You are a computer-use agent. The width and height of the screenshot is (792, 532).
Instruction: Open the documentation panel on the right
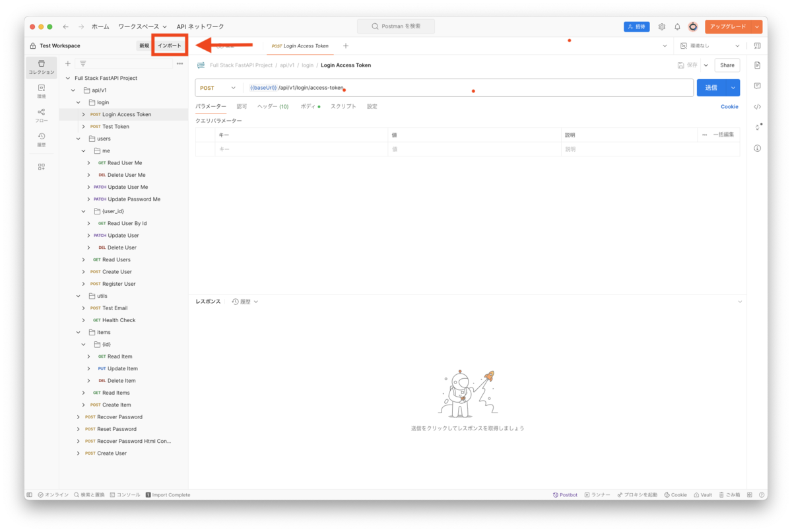click(756, 65)
